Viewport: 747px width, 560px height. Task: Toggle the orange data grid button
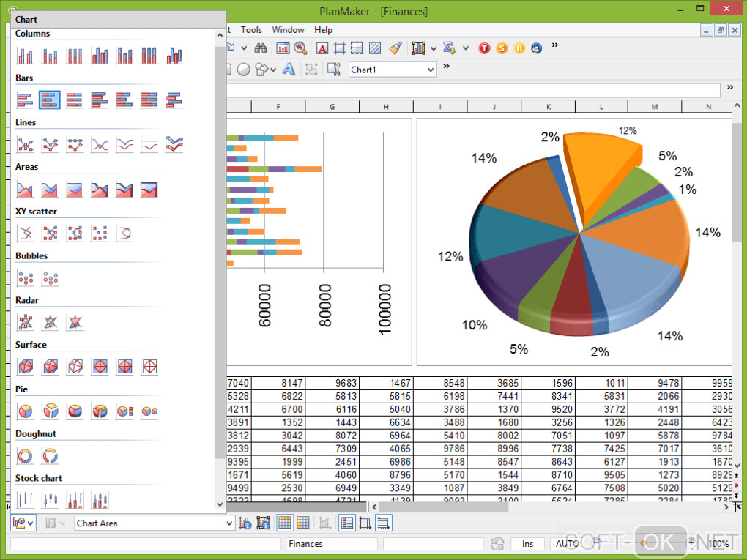(303, 523)
